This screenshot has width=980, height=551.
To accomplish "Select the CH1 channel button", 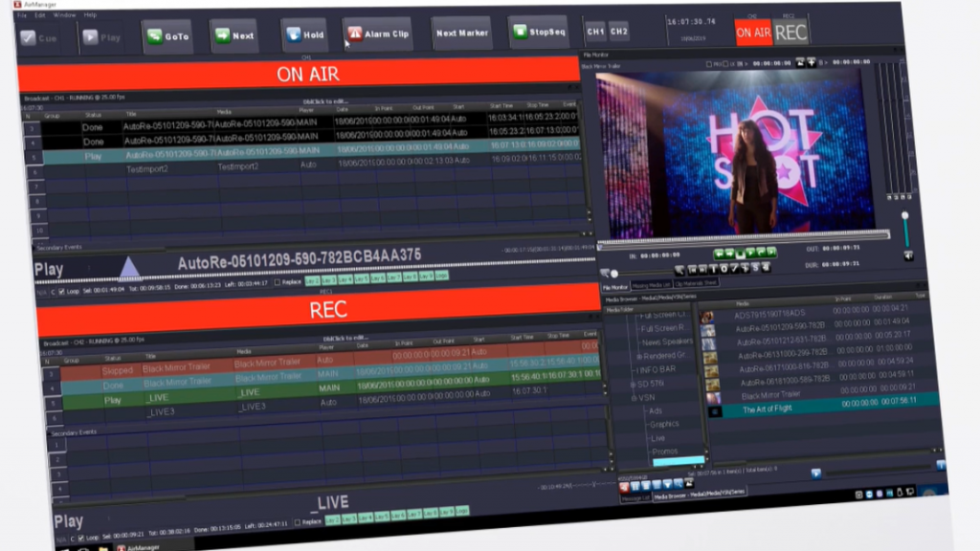I will point(595,31).
